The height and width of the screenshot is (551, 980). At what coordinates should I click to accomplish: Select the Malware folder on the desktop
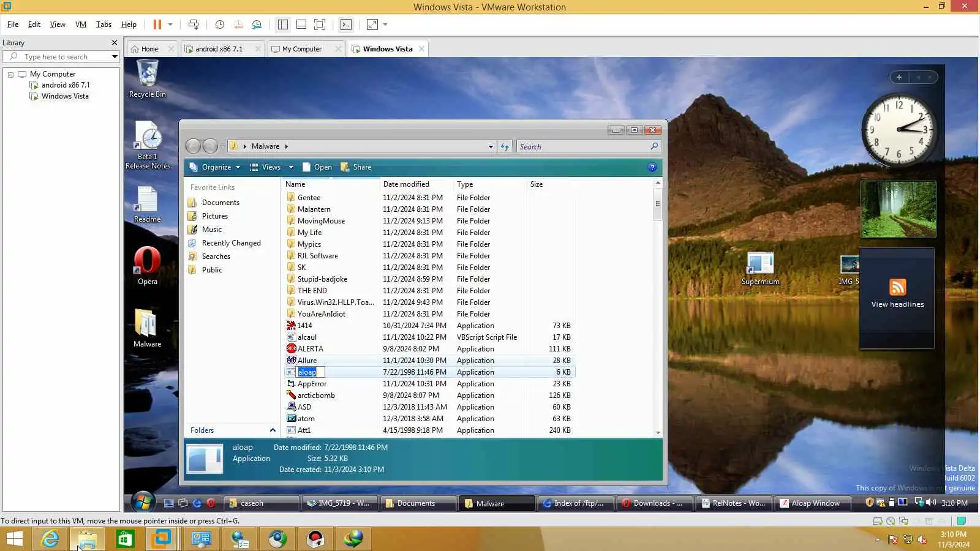[x=147, y=328]
